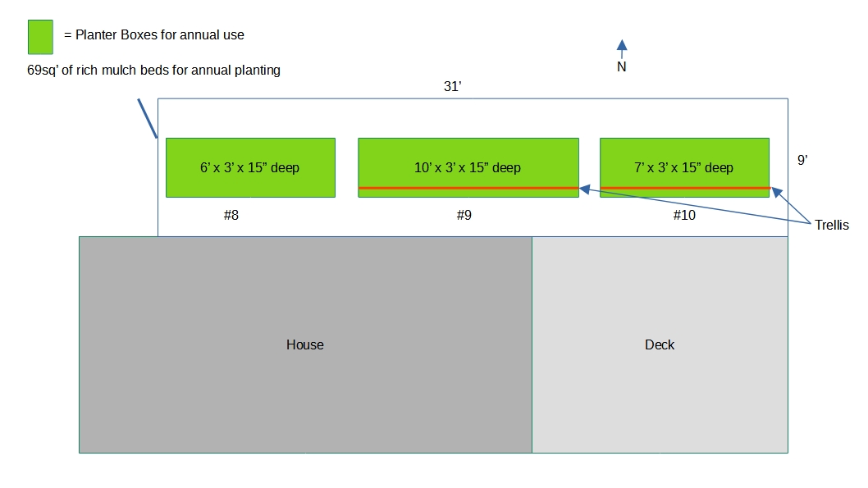This screenshot has height=488, width=868.
Task: Click the "N" letter below the arrow
Action: (622, 67)
